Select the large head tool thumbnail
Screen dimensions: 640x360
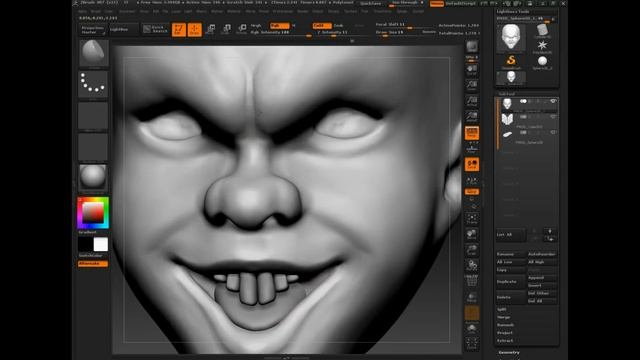click(511, 38)
